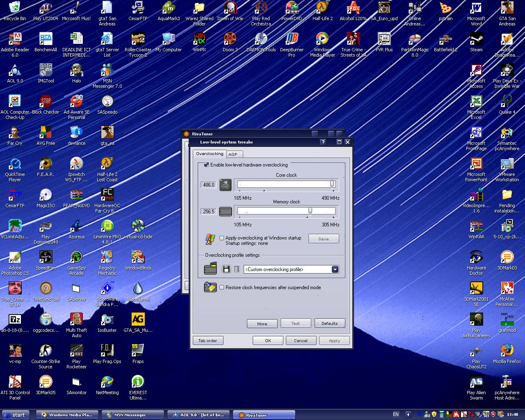Viewport: 525px width, 420px height.
Task: Toggle Restore clock frequencies after suspended mode
Action: (x=222, y=288)
